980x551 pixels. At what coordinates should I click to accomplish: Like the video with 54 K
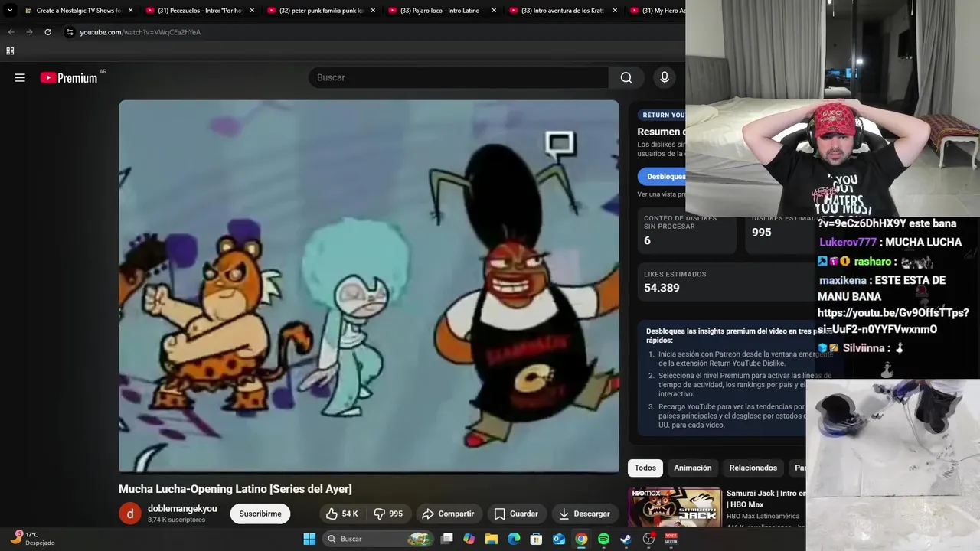click(341, 514)
